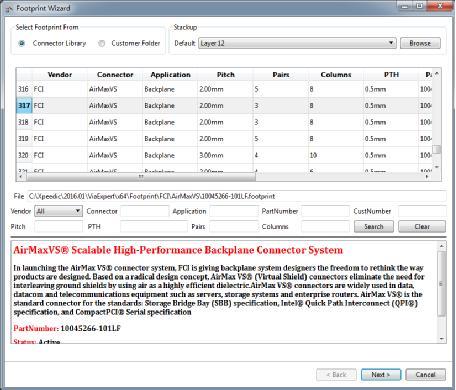The width and height of the screenshot is (456, 390).
Task: Click the CustNumber filter input field
Action: tap(422, 211)
